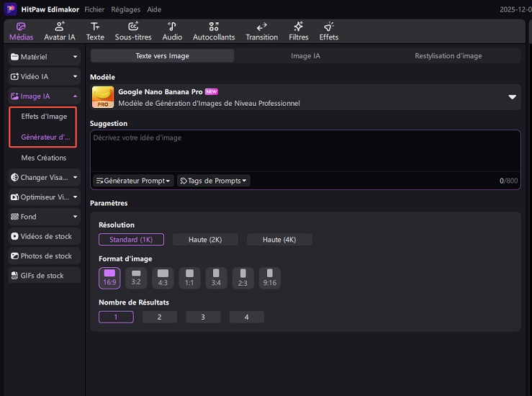Viewport: 532px width, 396px height.
Task: Click the Effets magic wand icon
Action: [328, 27]
